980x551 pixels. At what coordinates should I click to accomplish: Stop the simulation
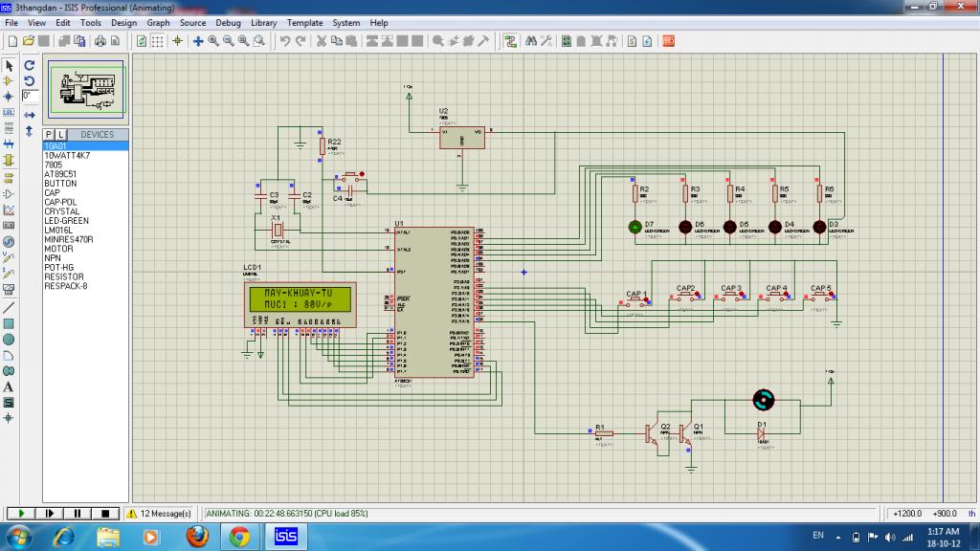click(x=107, y=514)
